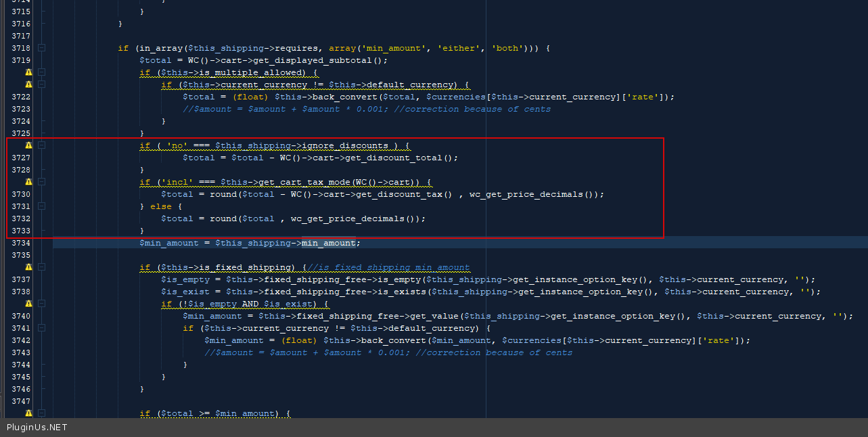Collapse fold marker on line 3731 else block

41,206
